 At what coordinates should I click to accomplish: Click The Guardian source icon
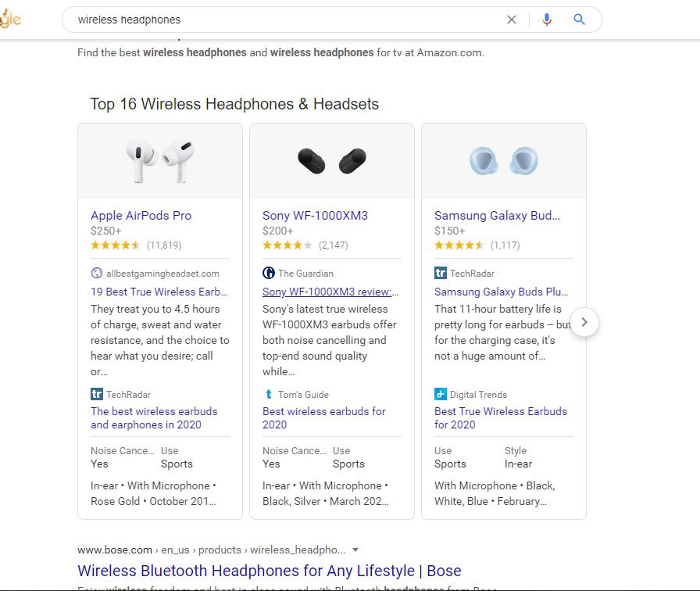268,273
